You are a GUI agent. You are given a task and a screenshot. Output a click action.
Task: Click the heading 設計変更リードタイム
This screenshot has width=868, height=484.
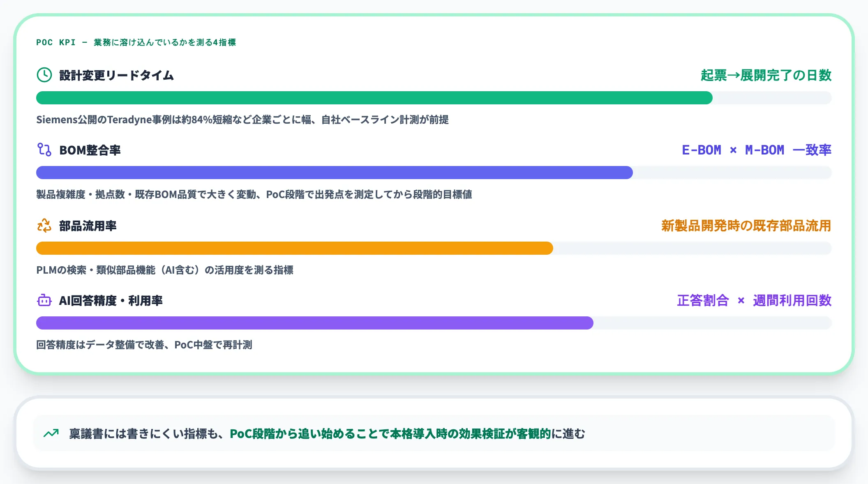coord(117,76)
